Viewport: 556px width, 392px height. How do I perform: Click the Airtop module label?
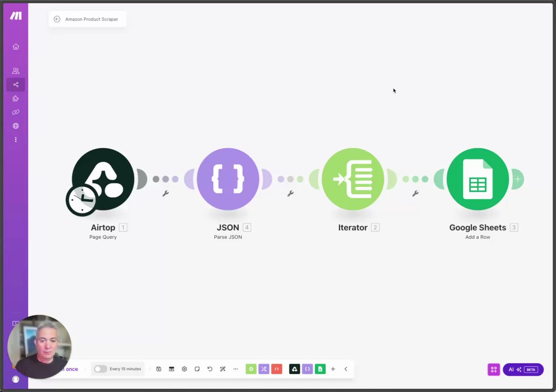click(x=103, y=227)
